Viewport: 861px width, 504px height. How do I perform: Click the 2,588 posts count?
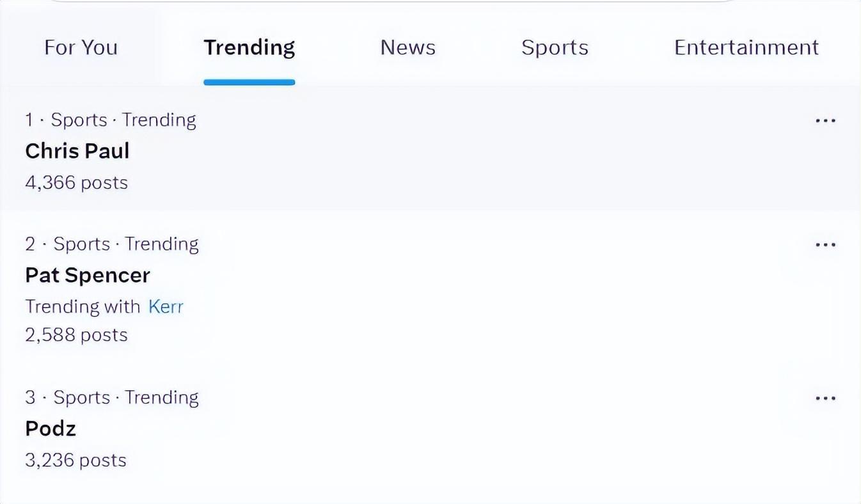click(76, 335)
